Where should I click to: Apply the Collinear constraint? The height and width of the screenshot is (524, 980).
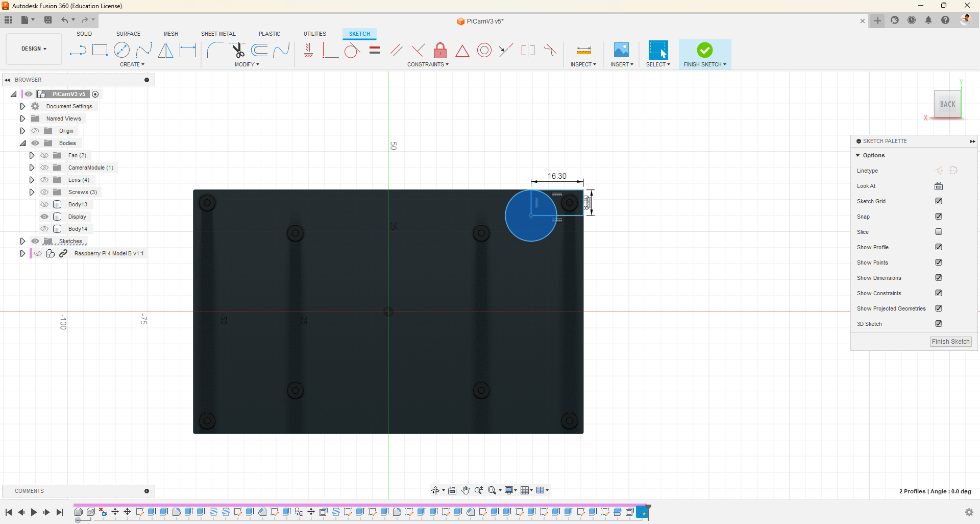[506, 50]
